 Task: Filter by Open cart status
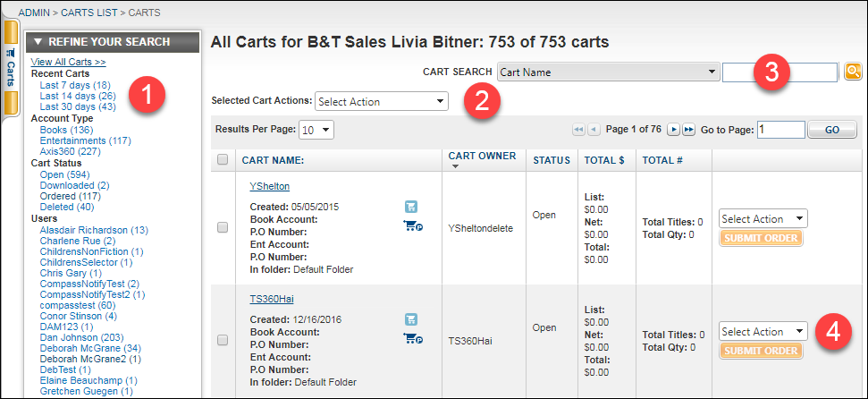coord(64,175)
